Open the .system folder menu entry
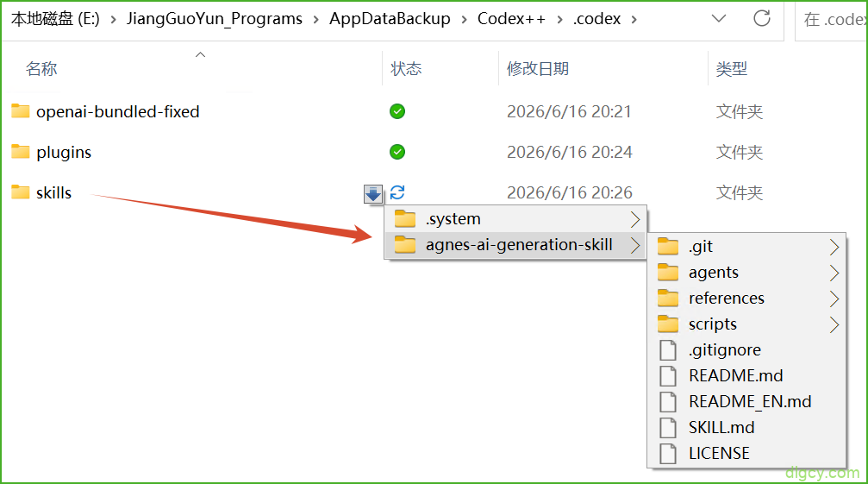The height and width of the screenshot is (484, 868). pyautogui.click(x=515, y=219)
